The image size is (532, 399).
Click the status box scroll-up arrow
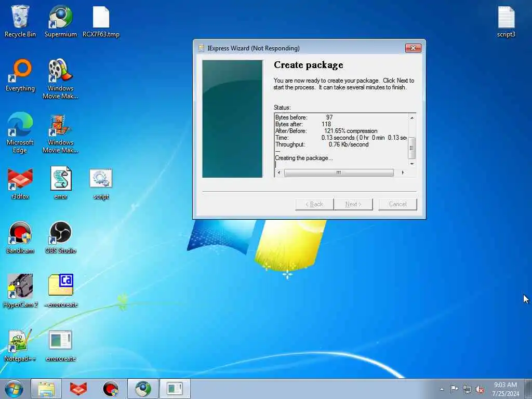412,118
